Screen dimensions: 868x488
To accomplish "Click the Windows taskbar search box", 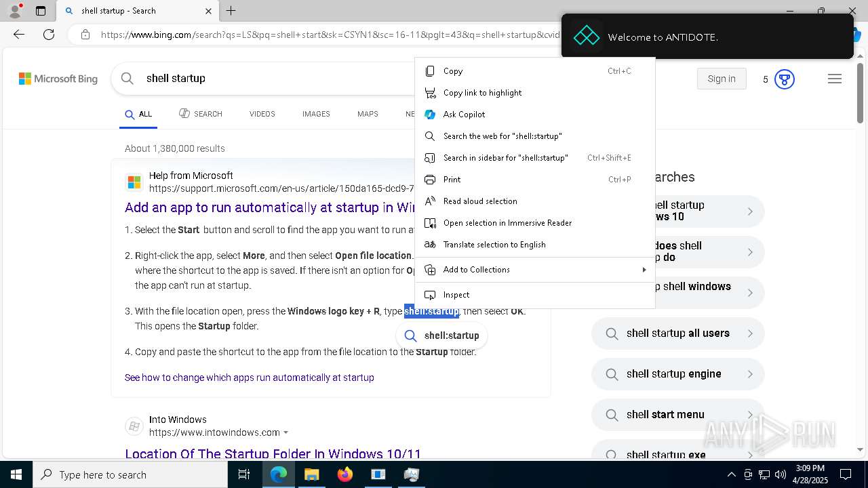I will coord(130,474).
